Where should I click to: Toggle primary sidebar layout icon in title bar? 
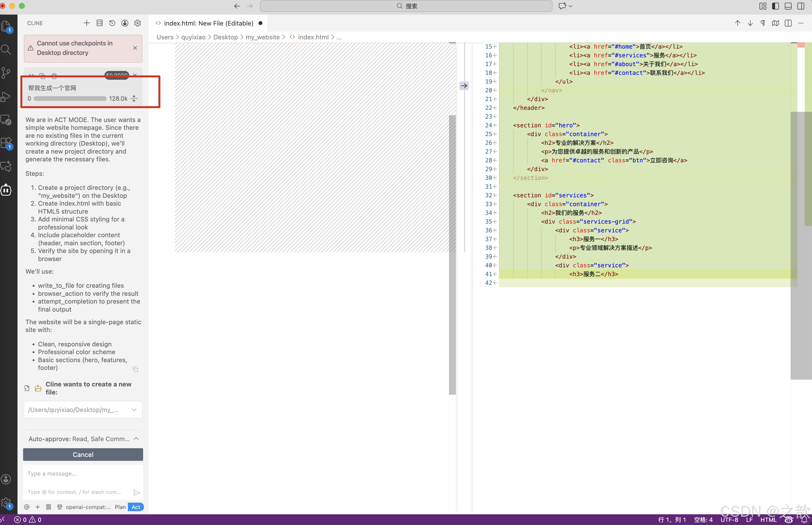click(776, 6)
